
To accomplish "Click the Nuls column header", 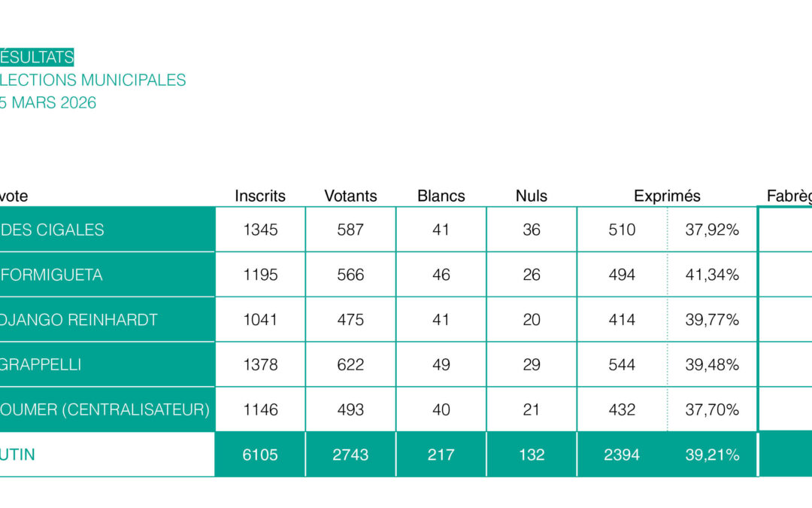I will click(x=532, y=196).
